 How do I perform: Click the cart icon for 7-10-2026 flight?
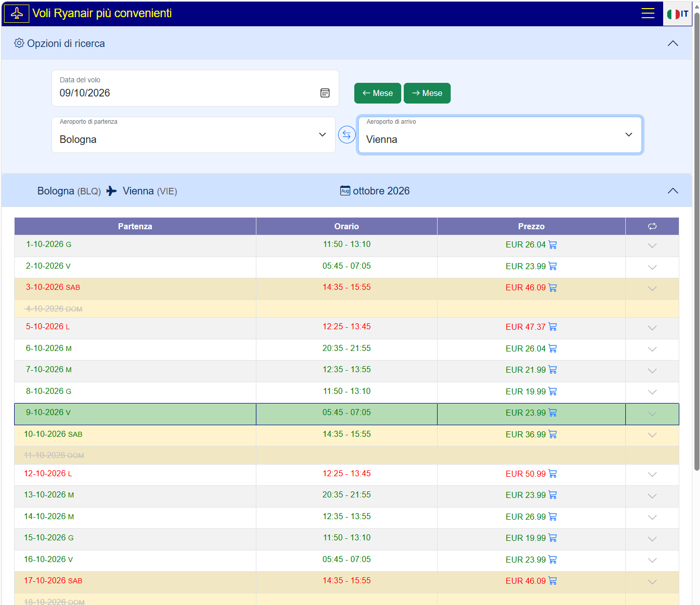click(553, 370)
